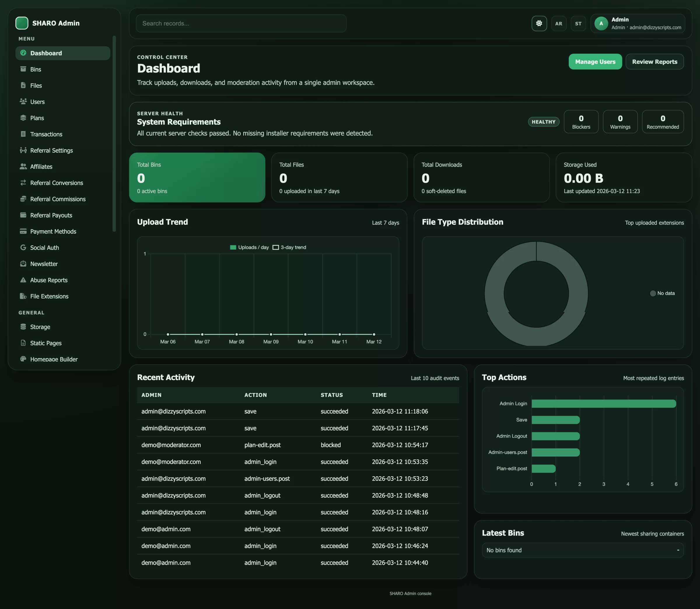Click the admin-users.post action cell

click(267, 479)
